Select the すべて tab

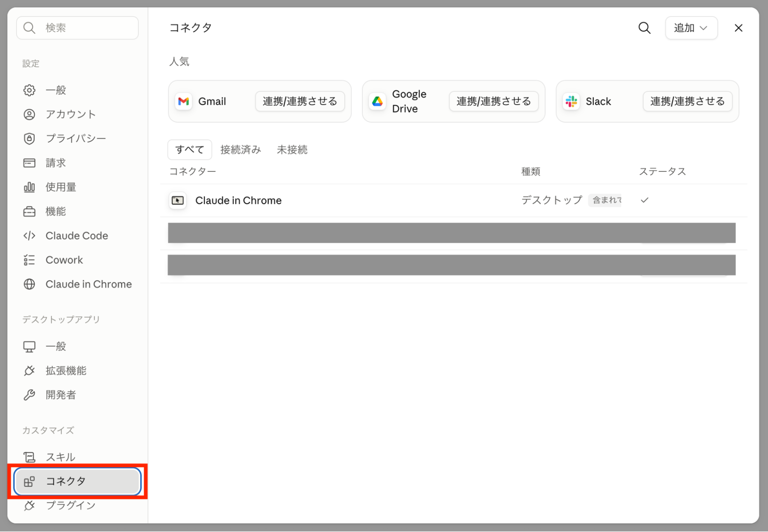click(190, 150)
